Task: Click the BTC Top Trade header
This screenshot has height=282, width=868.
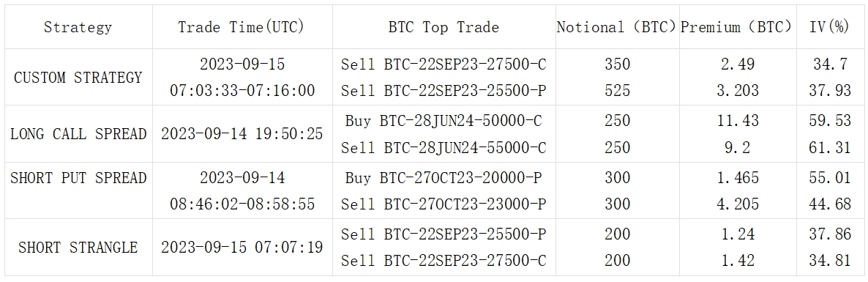Action: pos(444,27)
